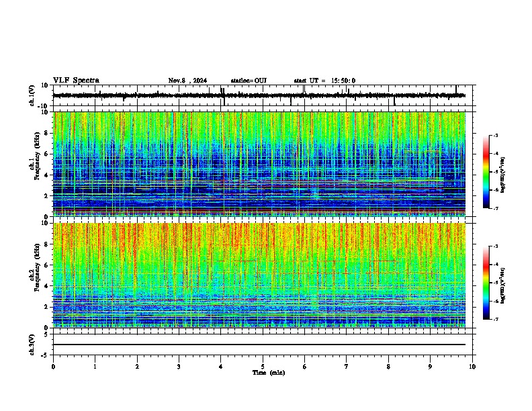The width and height of the screenshot is (532, 411).
Task: Click the '-3' label on ch.1 color bar
Action: 495,135
